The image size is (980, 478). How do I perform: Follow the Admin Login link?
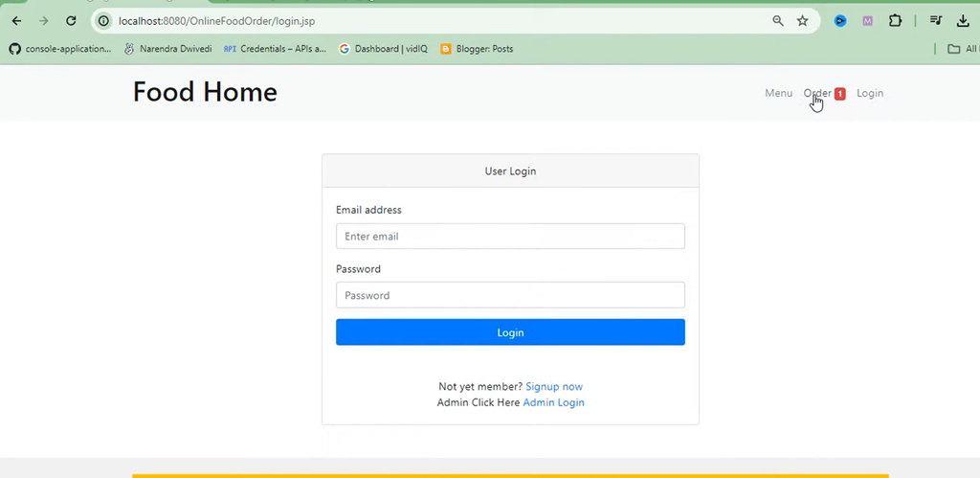tap(554, 402)
